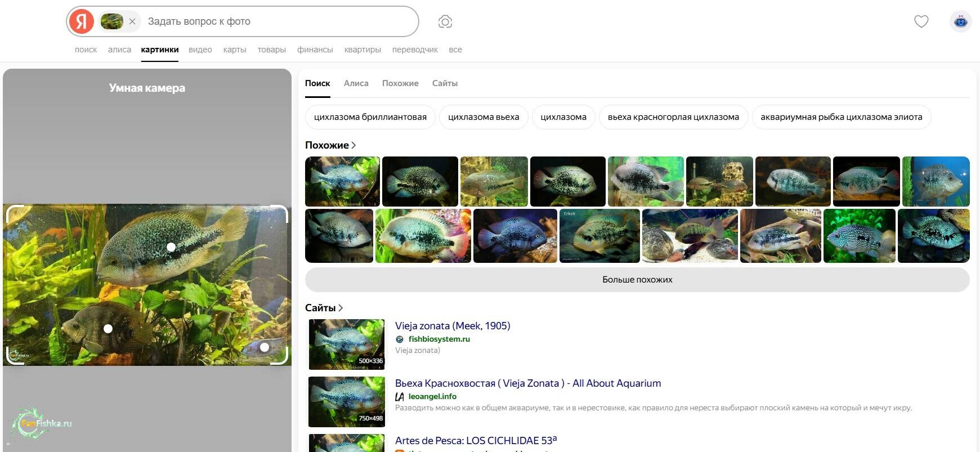Remove the uploaded photo from search box

point(132,21)
